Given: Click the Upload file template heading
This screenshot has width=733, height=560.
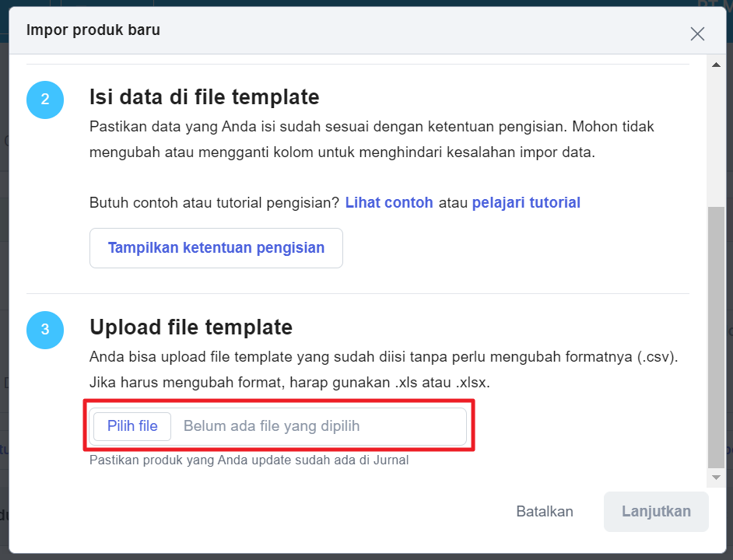Looking at the screenshot, I should (191, 327).
